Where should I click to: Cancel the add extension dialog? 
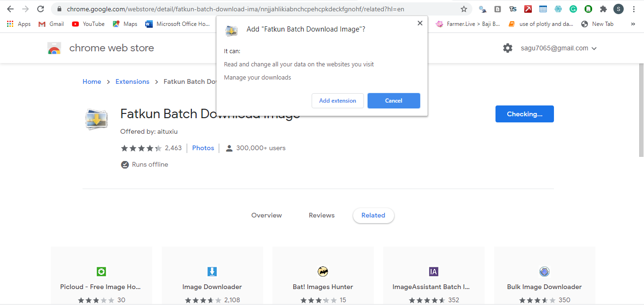coord(394,101)
